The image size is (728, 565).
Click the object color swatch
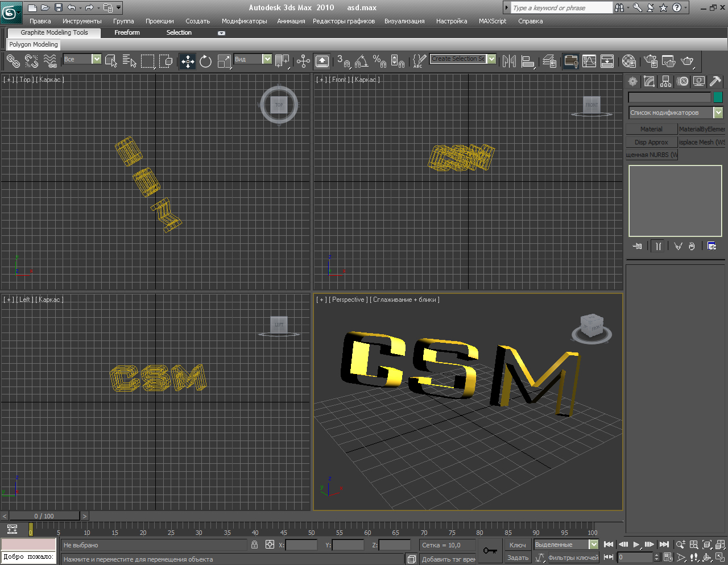[x=718, y=97]
